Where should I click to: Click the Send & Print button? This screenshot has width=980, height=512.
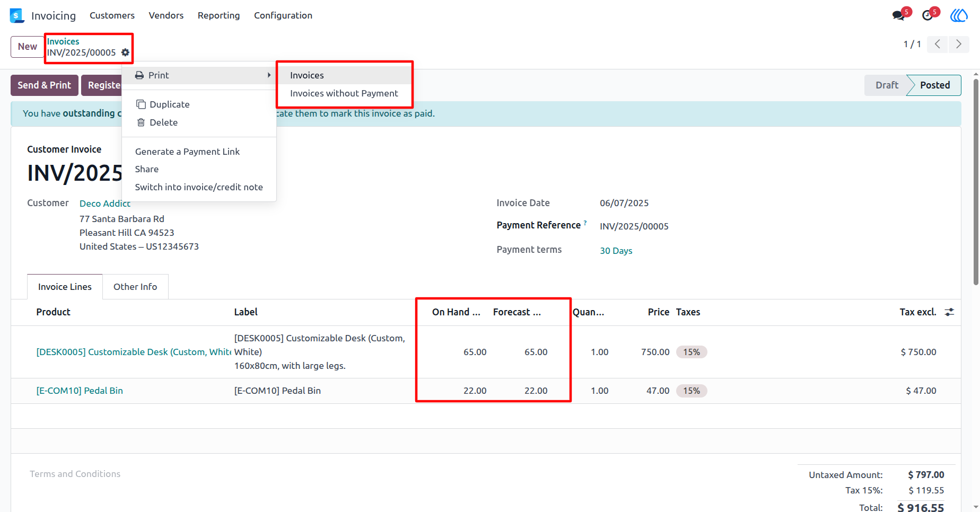(45, 85)
